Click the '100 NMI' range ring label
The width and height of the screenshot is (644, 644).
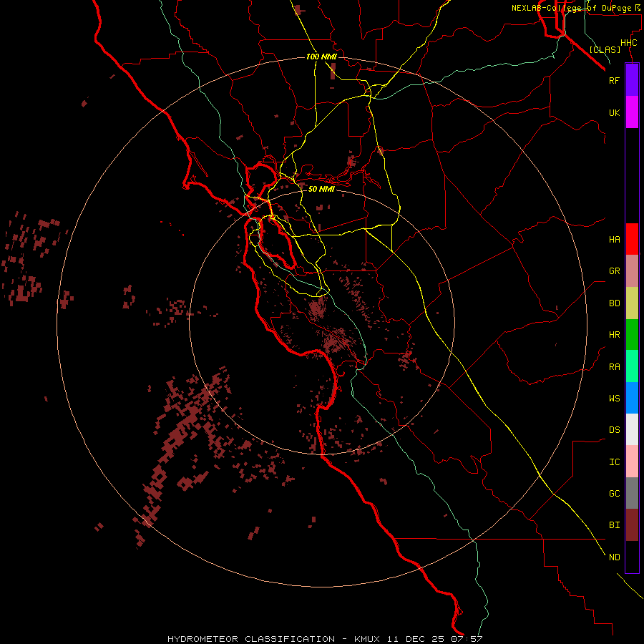pos(321,57)
